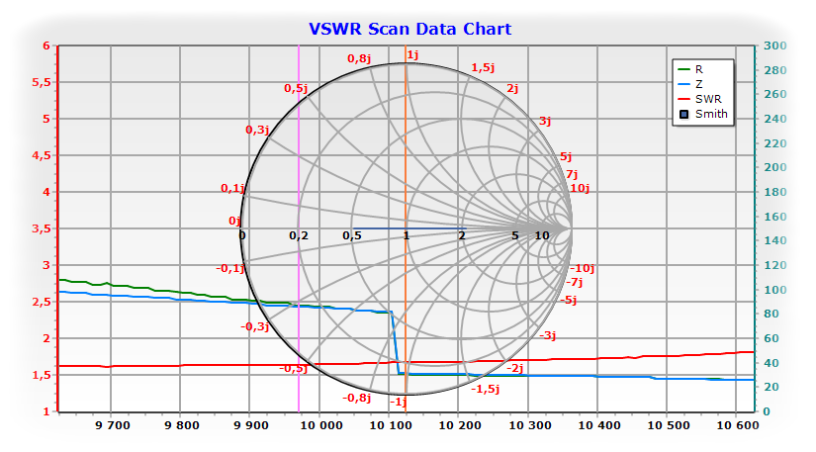Click the right axis value 280
The image size is (816, 452).
click(x=775, y=70)
